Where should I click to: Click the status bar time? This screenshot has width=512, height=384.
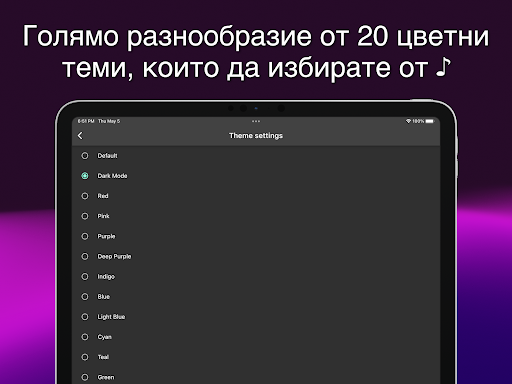(86, 121)
